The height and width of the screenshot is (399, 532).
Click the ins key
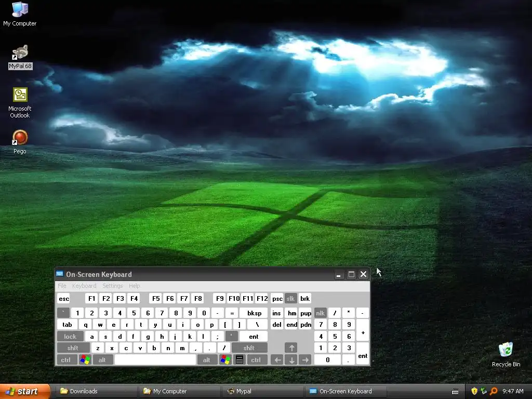(277, 313)
